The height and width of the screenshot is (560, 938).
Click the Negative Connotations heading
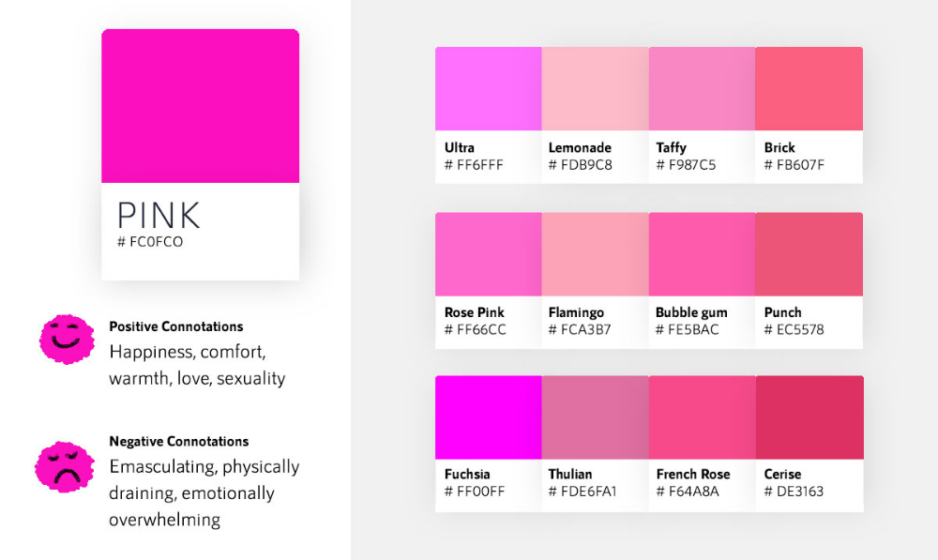click(x=179, y=441)
